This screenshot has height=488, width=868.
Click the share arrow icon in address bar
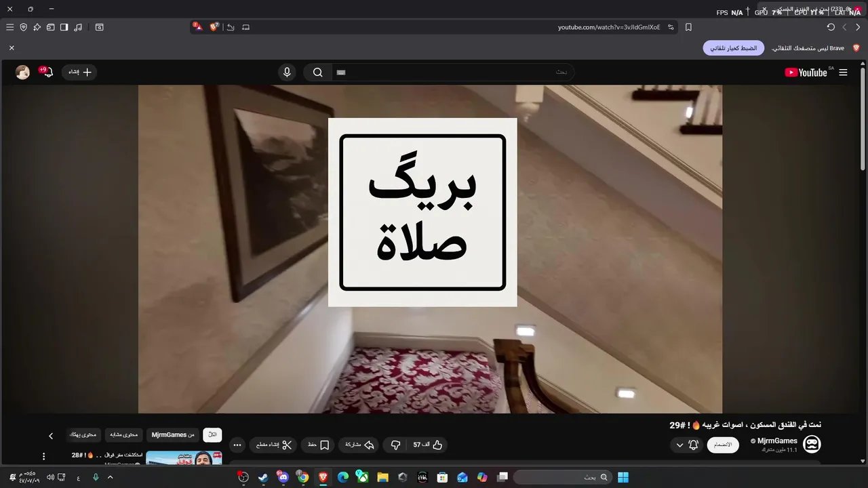(231, 27)
